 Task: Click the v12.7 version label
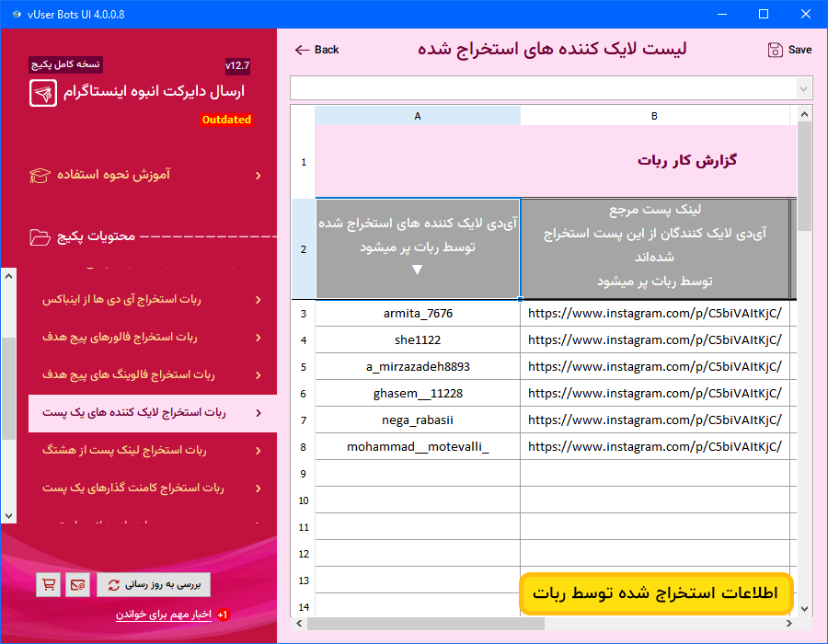[x=237, y=65]
